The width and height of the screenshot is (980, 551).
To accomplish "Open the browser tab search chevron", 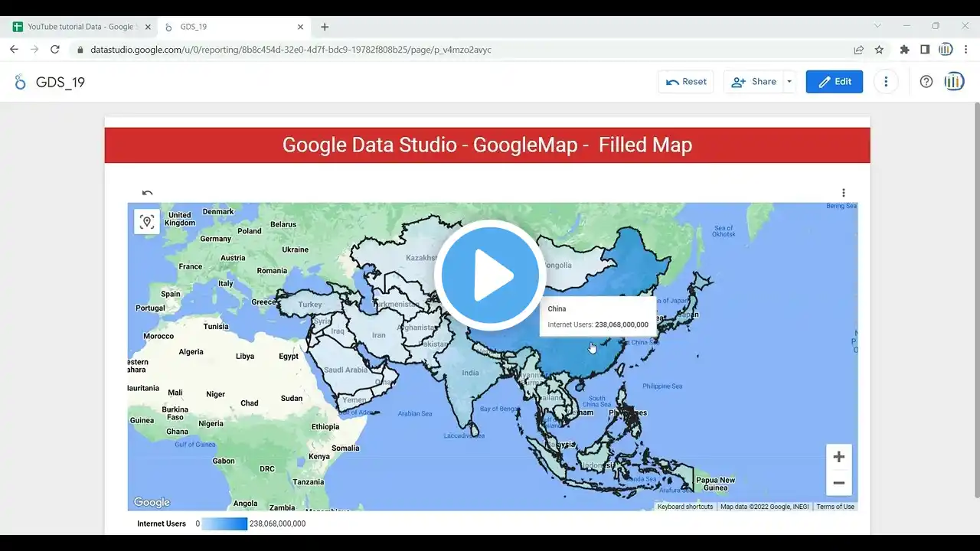I will (877, 26).
